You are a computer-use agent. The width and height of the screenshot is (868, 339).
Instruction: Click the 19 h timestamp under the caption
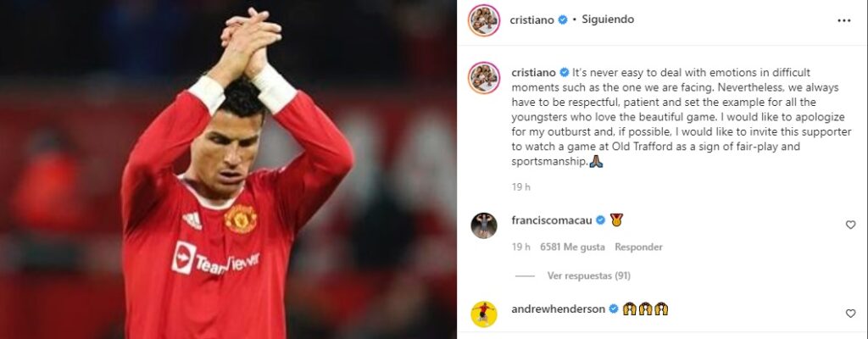[521, 187]
